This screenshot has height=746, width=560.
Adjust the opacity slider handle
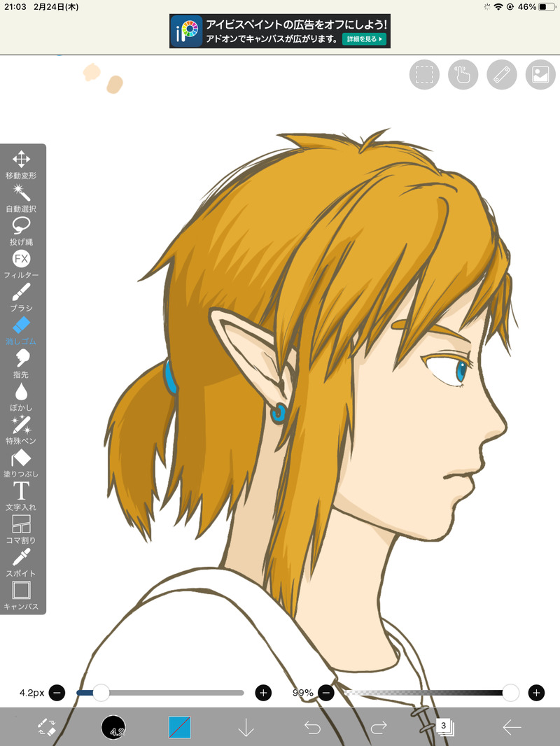click(510, 693)
